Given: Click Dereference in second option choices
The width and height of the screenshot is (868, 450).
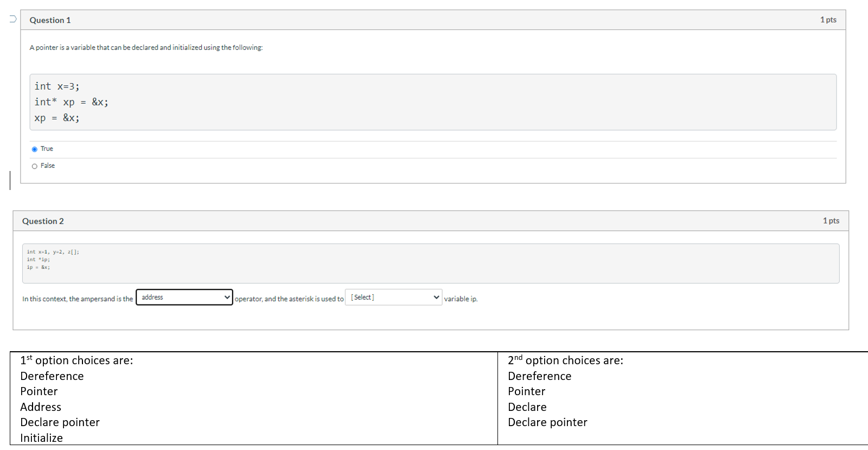Looking at the screenshot, I should click(x=540, y=376).
